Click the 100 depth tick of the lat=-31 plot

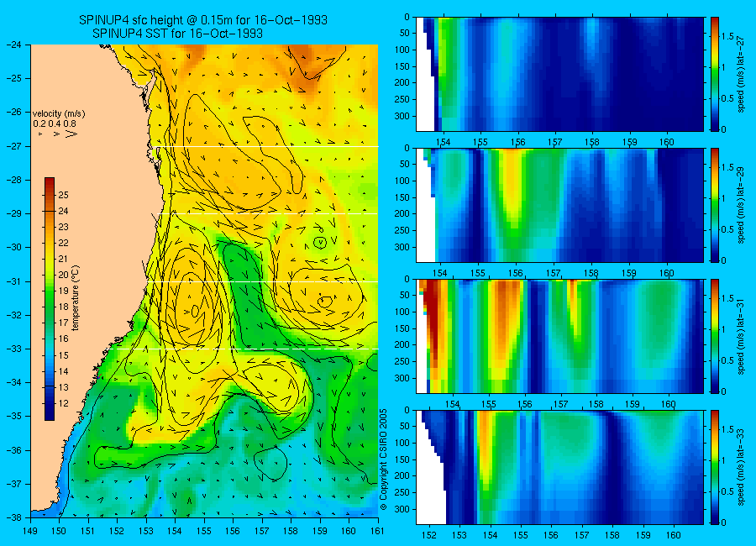(402, 312)
